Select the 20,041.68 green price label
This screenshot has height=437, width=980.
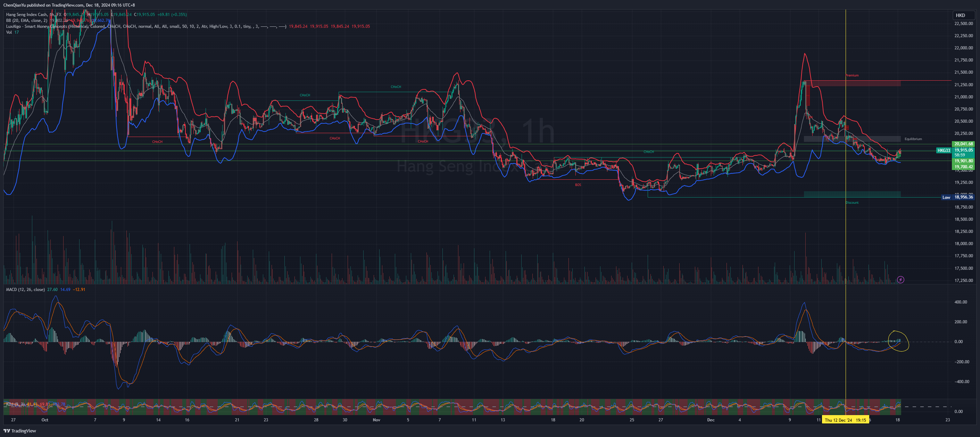pos(964,144)
